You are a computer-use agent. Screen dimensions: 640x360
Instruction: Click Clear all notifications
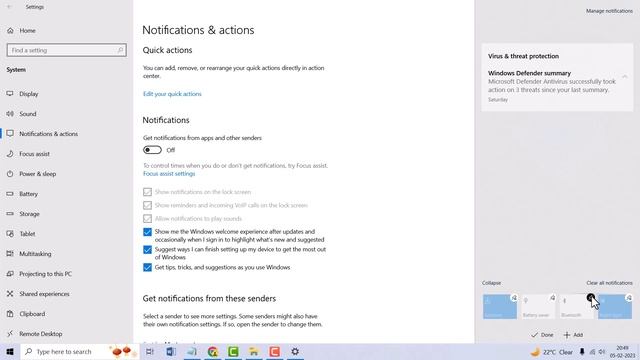609,283
